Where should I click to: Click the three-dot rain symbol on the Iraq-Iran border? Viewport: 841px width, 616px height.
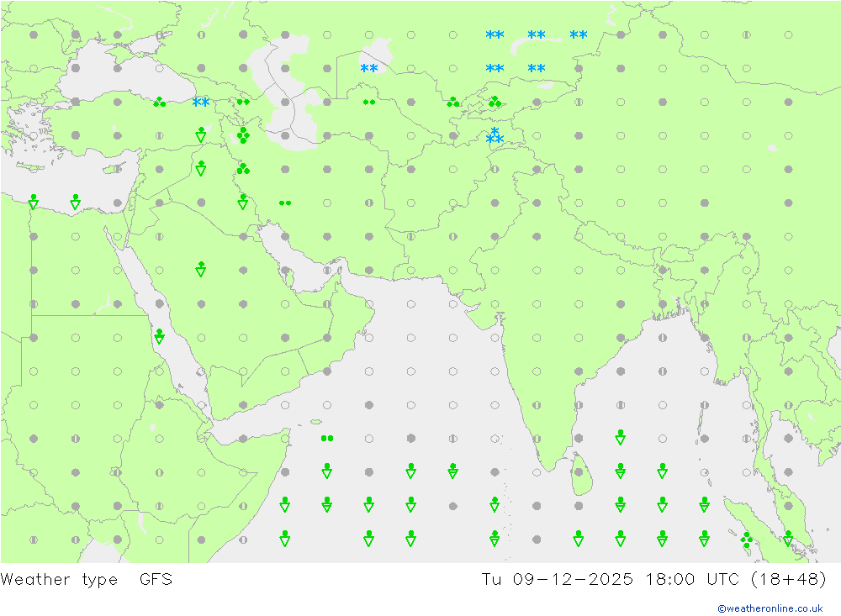243,169
